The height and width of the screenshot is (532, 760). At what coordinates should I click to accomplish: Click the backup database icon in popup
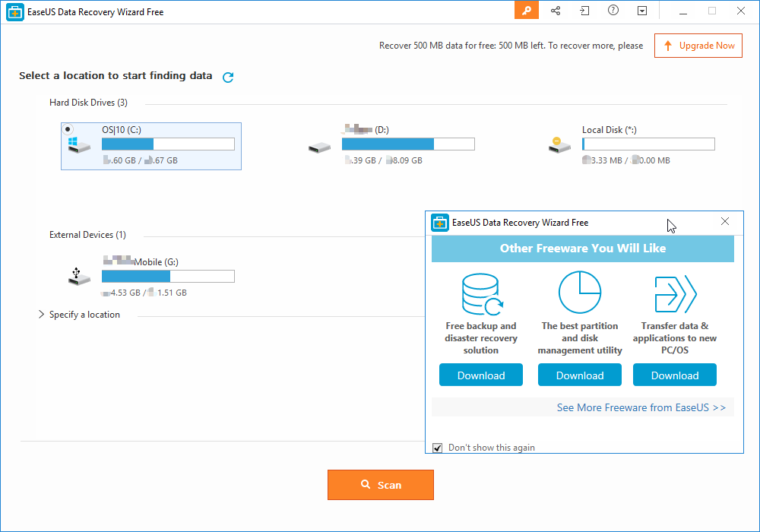482,294
